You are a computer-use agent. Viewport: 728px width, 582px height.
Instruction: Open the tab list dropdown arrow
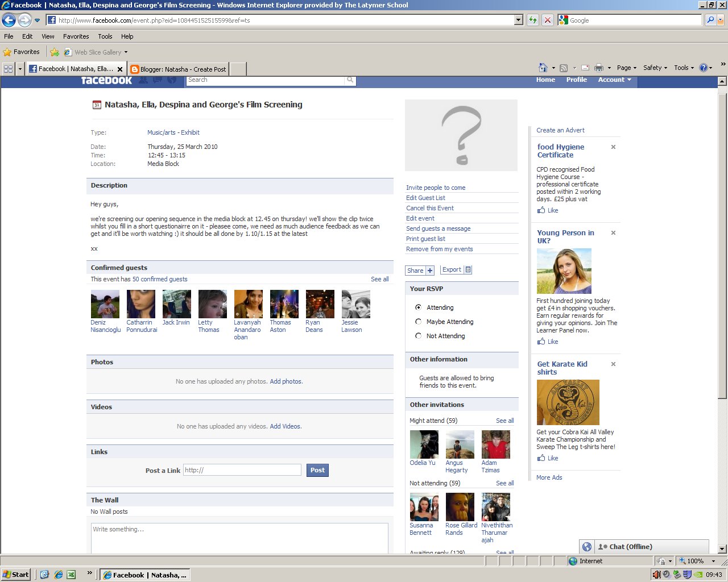(x=20, y=69)
